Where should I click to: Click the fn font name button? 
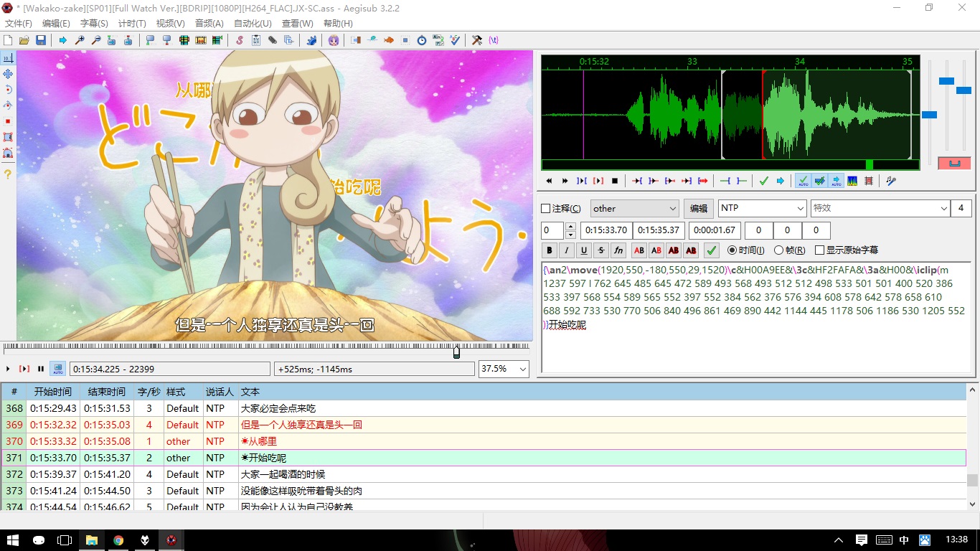pos(618,250)
